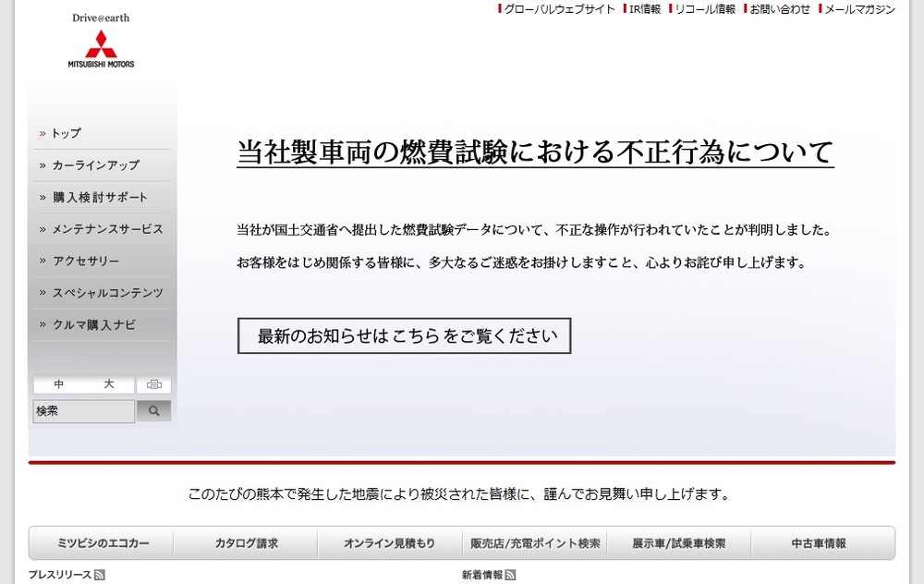Open the お問い合わせ link
Screen dimensions: 924x584
coord(778,9)
